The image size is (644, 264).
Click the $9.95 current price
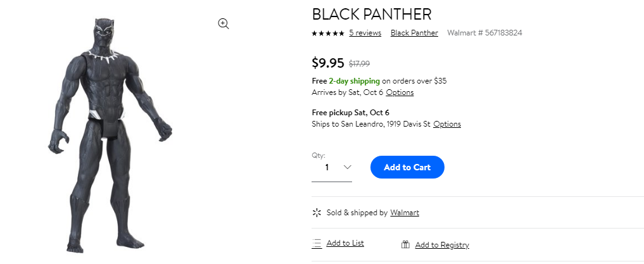(328, 63)
